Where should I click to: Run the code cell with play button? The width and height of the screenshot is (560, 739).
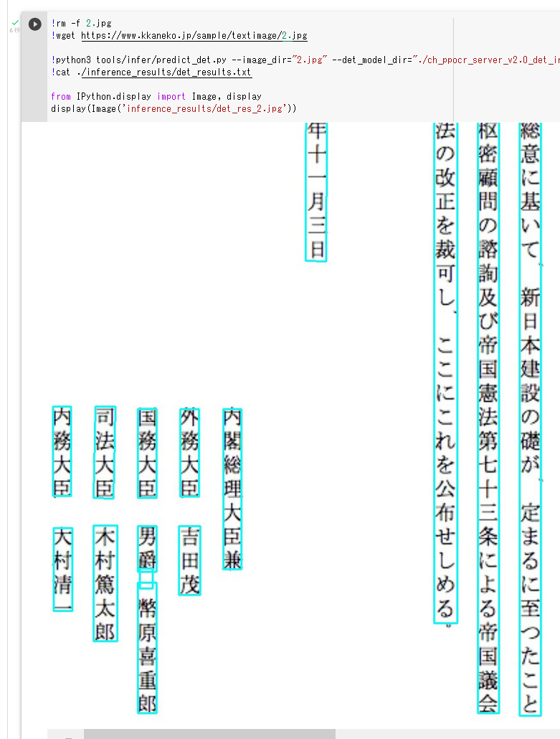tap(34, 24)
